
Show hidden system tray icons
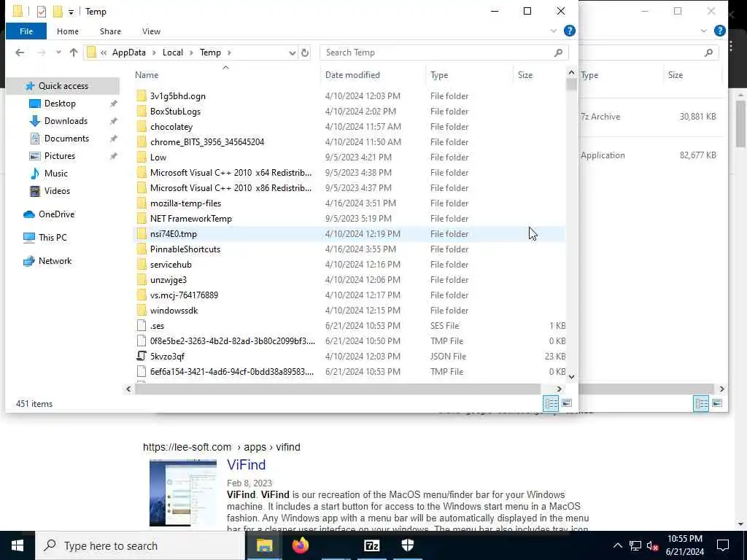pos(617,545)
